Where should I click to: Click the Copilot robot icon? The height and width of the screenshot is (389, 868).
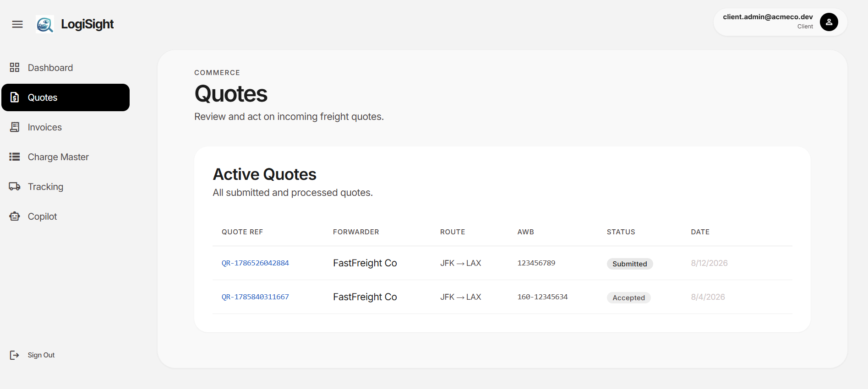coord(15,216)
